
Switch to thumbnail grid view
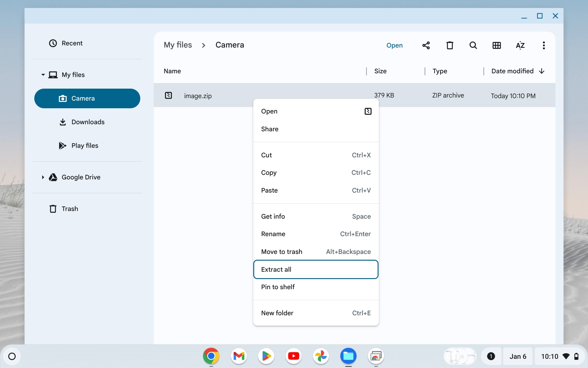click(496, 45)
